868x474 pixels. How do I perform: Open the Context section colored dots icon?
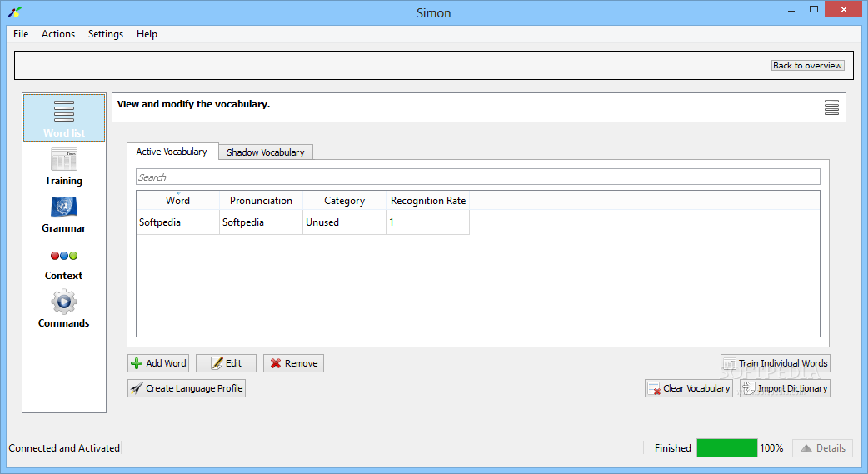(x=63, y=256)
